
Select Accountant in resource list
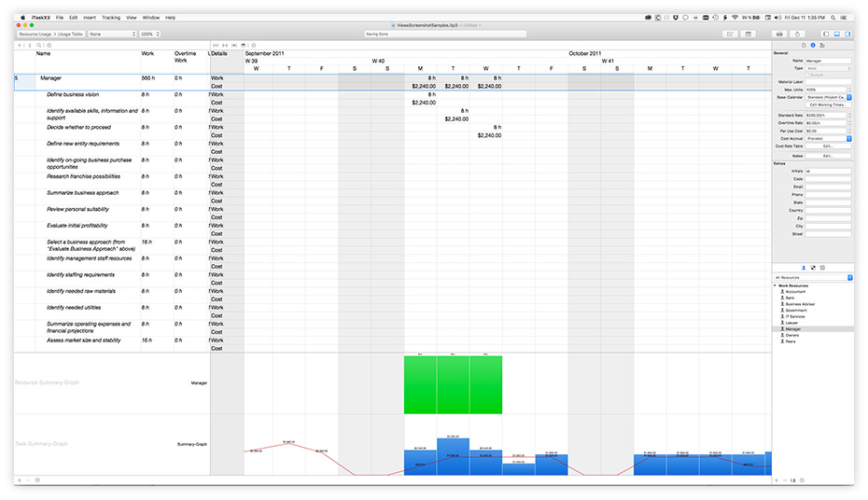pos(795,292)
